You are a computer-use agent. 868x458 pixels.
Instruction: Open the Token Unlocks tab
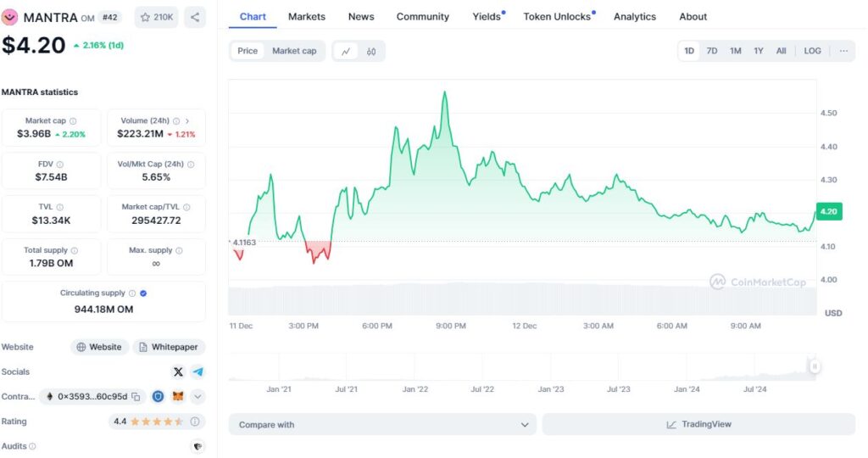[558, 17]
